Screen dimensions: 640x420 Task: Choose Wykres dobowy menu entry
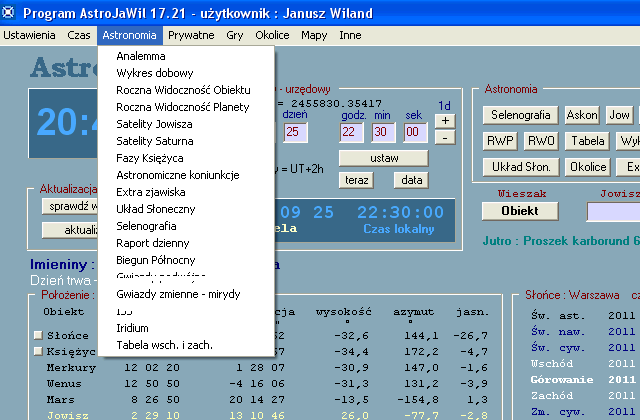(x=186, y=73)
